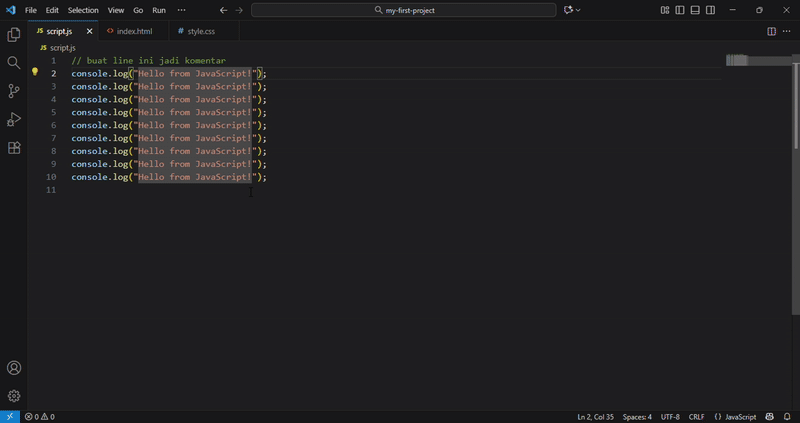Open the Extensions view

(14, 148)
